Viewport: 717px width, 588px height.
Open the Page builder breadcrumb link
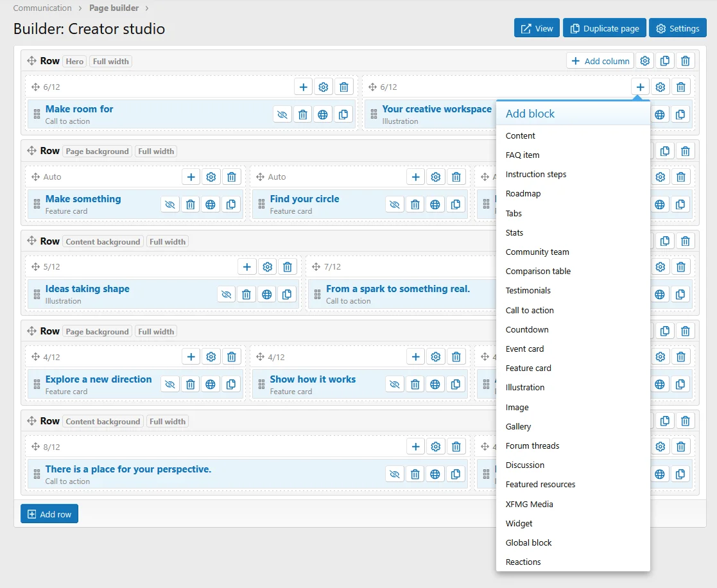click(x=114, y=8)
